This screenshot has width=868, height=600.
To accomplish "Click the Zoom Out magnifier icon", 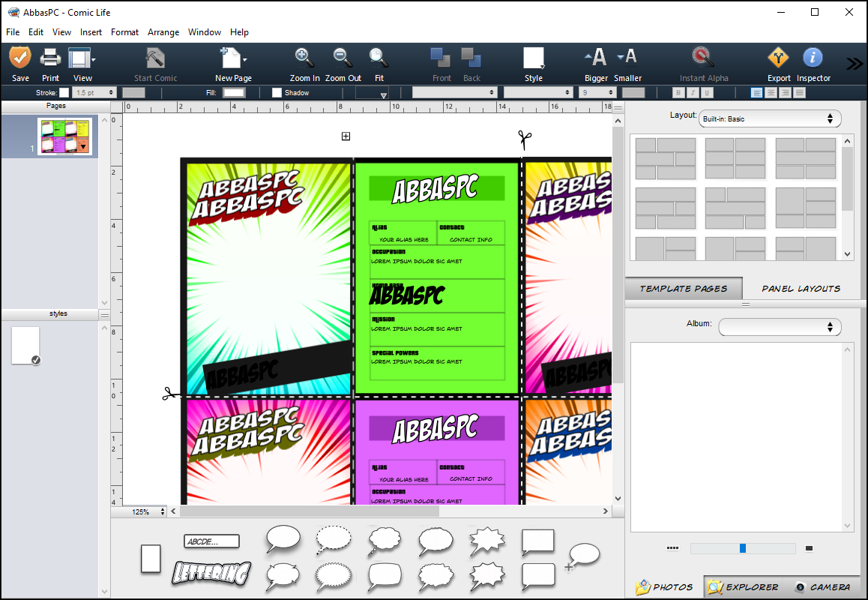I will pyautogui.click(x=343, y=58).
